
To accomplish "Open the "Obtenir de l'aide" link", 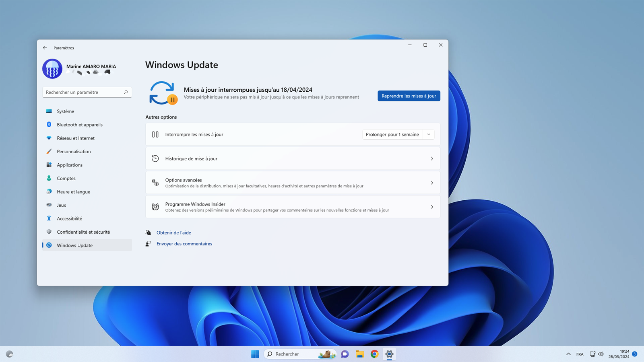I will [173, 232].
